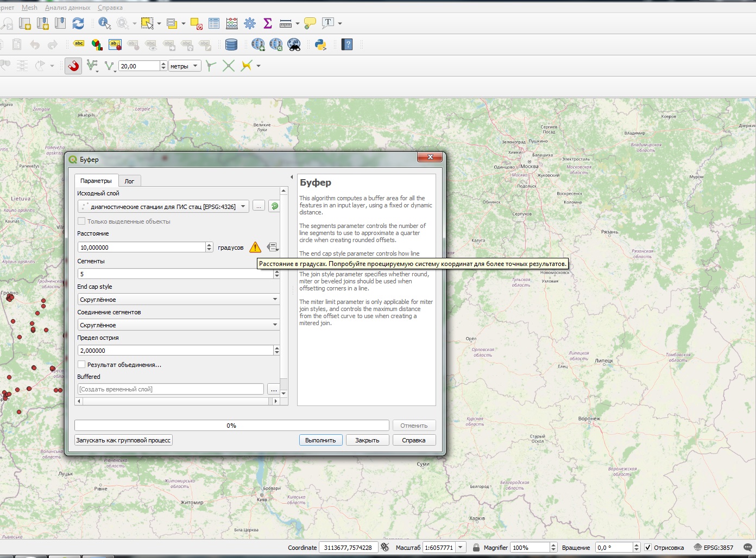Expand the 'End cap style' dropdown
This screenshot has width=756, height=558.
[178, 299]
